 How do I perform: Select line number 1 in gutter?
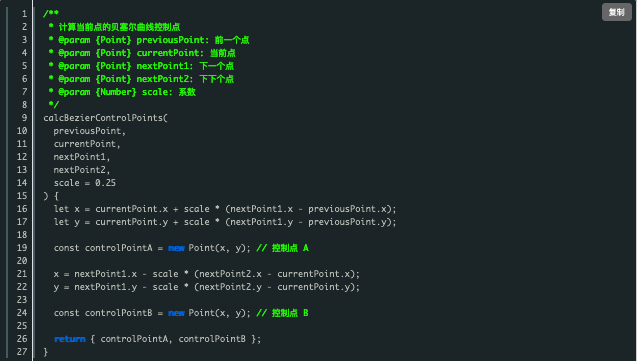pyautogui.click(x=24, y=14)
